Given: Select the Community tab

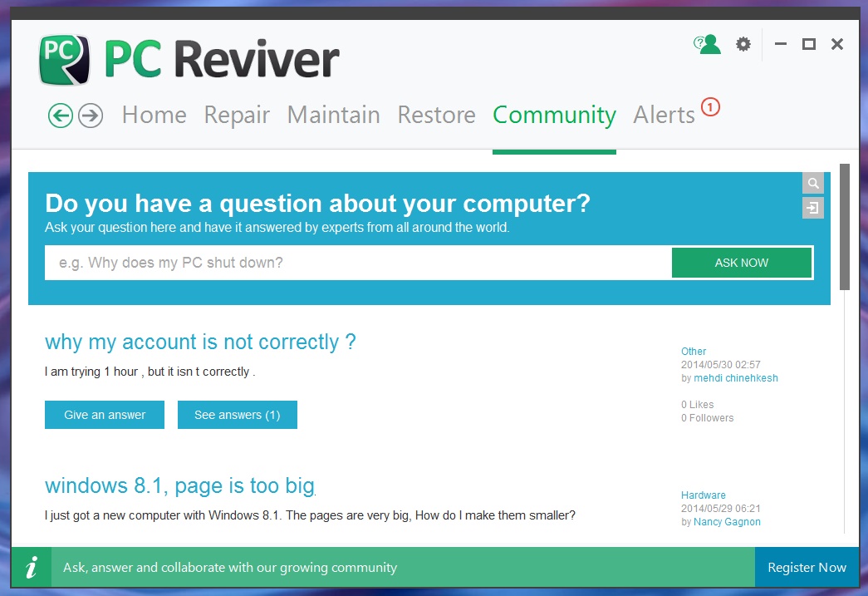Looking at the screenshot, I should pos(554,116).
